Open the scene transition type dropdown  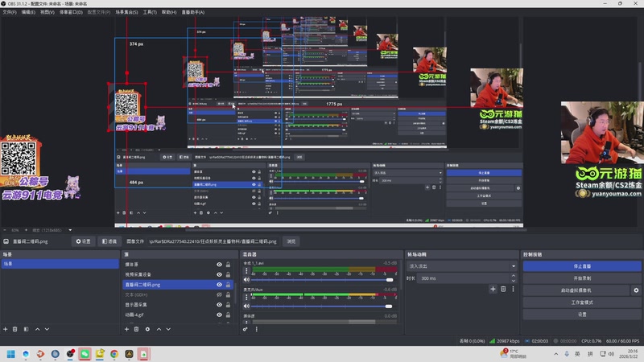[x=461, y=266]
